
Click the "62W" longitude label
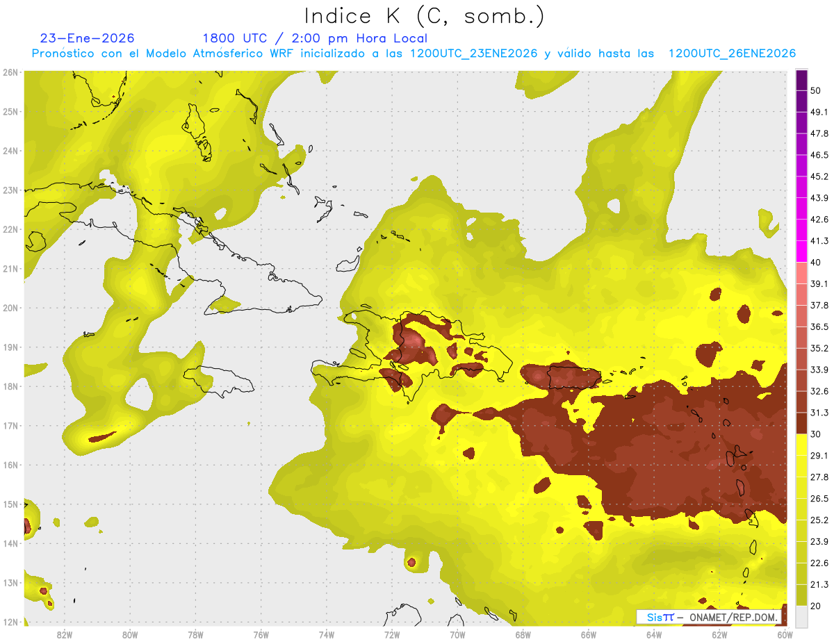pos(720,634)
